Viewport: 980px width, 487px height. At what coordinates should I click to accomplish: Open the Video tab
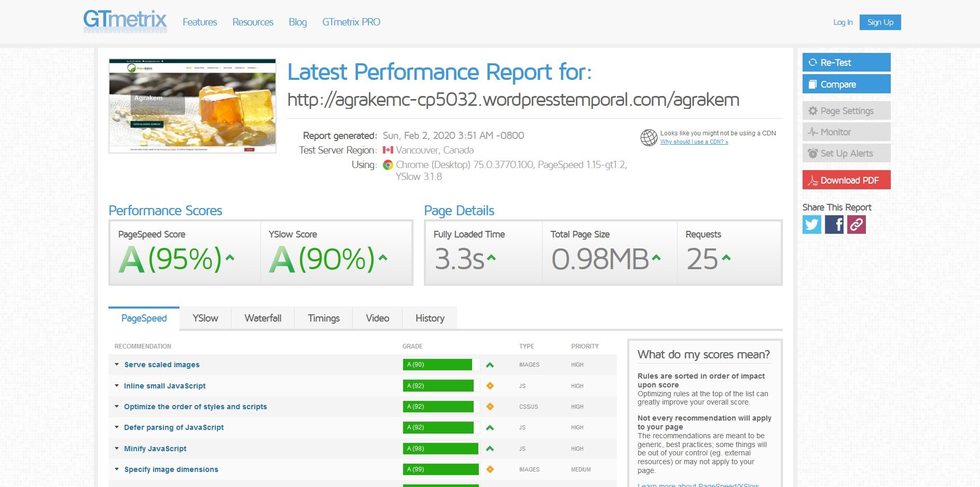pyautogui.click(x=378, y=318)
